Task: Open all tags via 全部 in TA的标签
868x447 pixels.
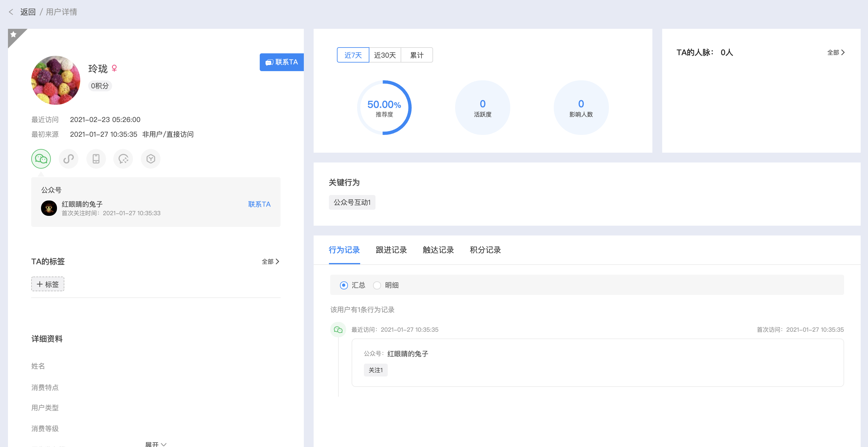Action: 270,262
